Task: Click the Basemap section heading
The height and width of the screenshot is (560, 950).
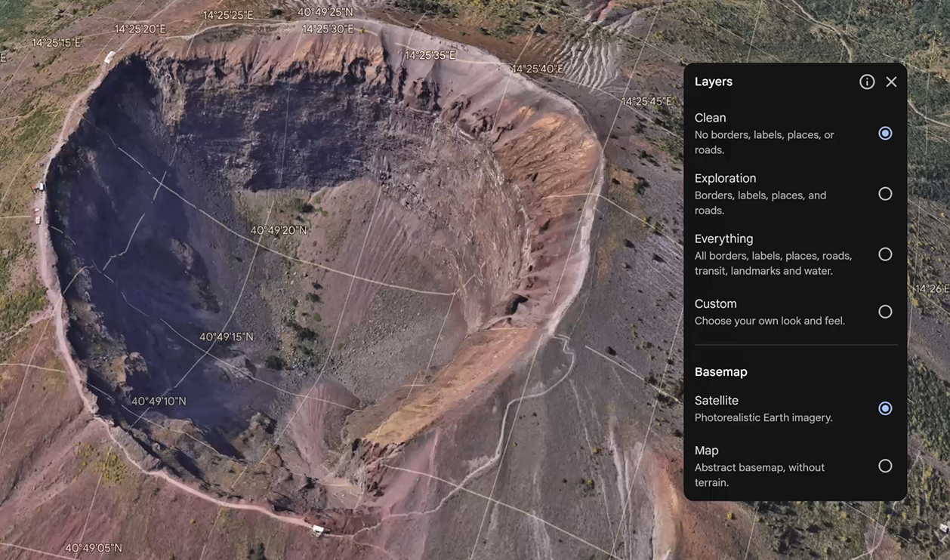Action: [720, 372]
